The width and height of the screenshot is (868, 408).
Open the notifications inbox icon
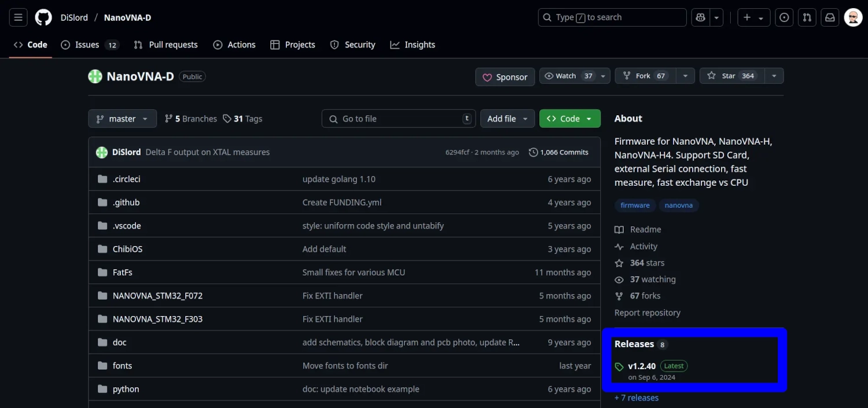[830, 17]
